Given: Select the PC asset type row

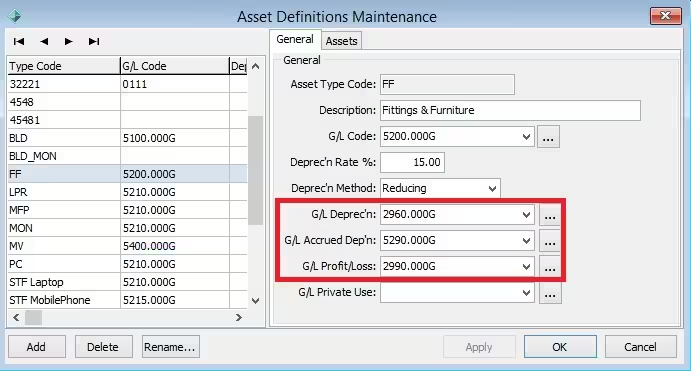Looking at the screenshot, I should (128, 264).
